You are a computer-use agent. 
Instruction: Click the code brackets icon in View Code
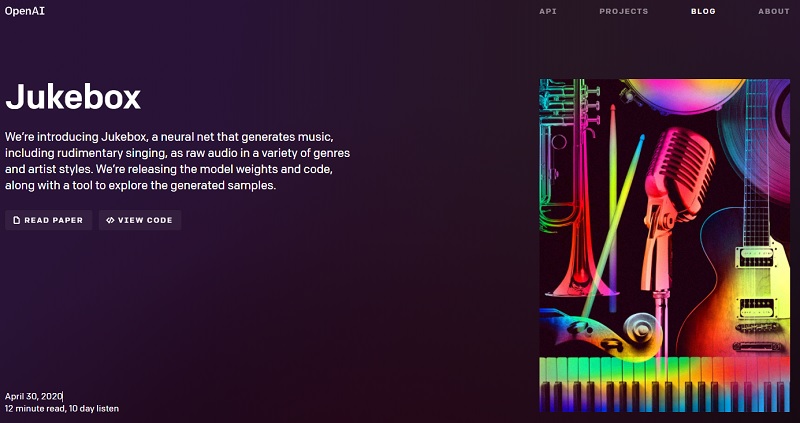[110, 220]
